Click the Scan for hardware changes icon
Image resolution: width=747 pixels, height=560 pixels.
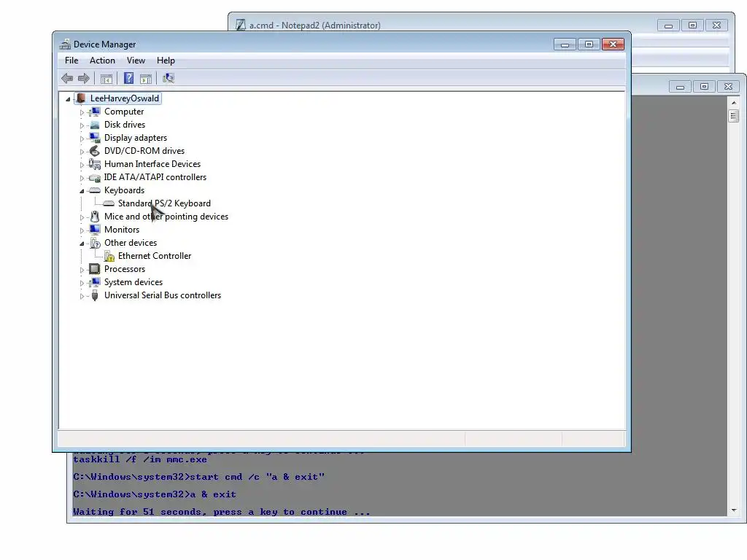pyautogui.click(x=169, y=78)
